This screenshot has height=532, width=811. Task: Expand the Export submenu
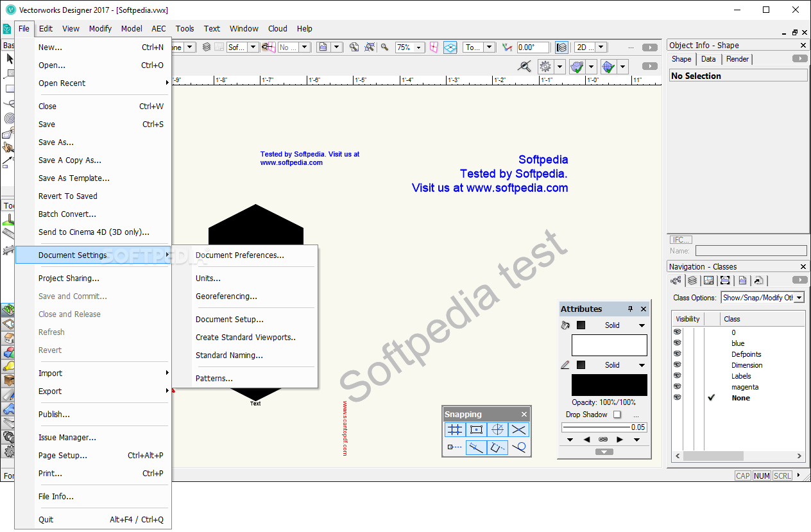(93, 391)
